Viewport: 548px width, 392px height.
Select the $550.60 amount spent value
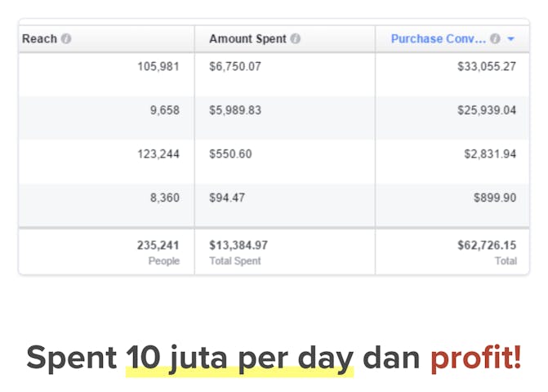(230, 154)
